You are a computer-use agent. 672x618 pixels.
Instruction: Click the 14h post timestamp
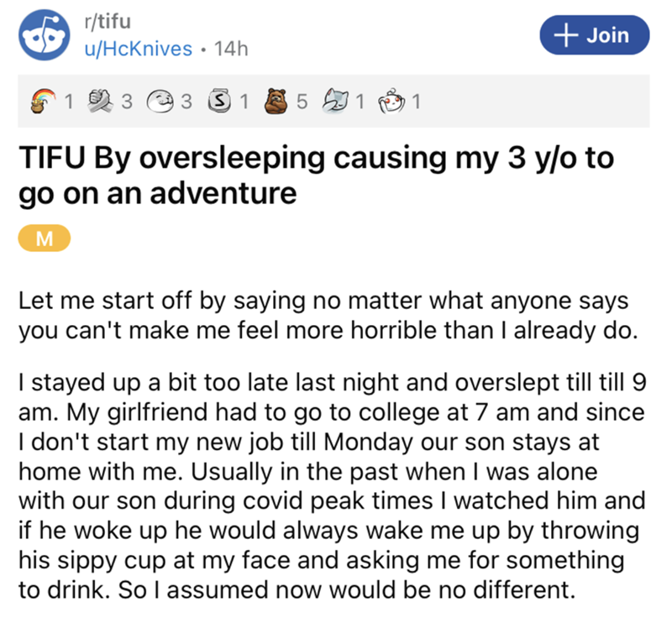click(x=232, y=50)
